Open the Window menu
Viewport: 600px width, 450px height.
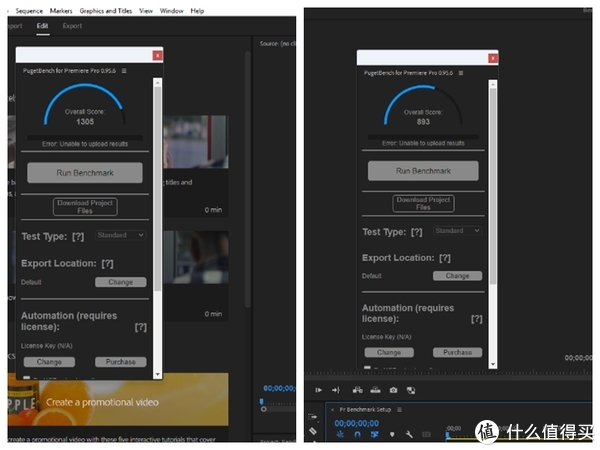[171, 11]
